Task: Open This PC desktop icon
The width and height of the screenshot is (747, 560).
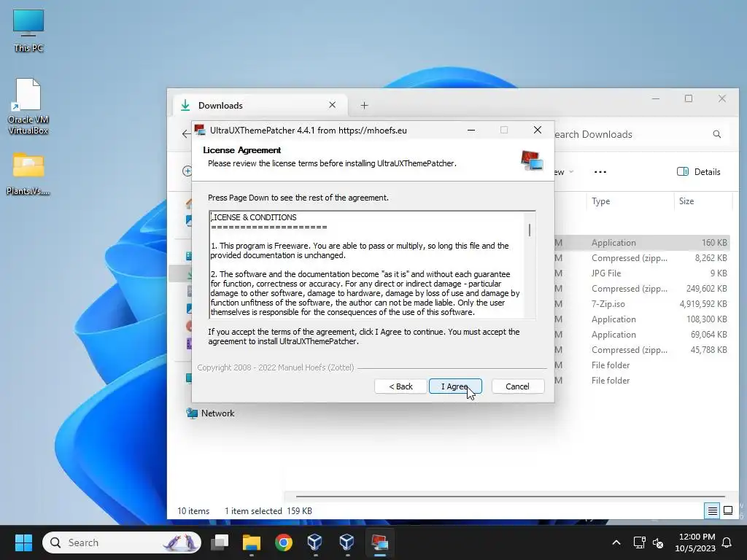Action: pyautogui.click(x=28, y=31)
